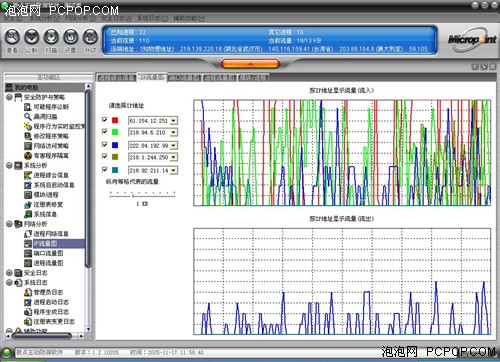Click the magnifier toolbar icon 查看

(12, 37)
